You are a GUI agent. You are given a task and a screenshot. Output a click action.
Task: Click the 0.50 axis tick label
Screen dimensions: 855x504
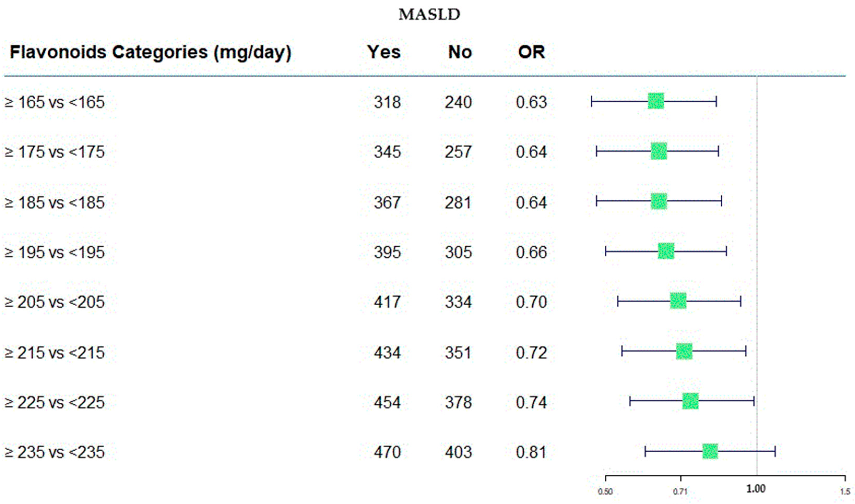(605, 491)
